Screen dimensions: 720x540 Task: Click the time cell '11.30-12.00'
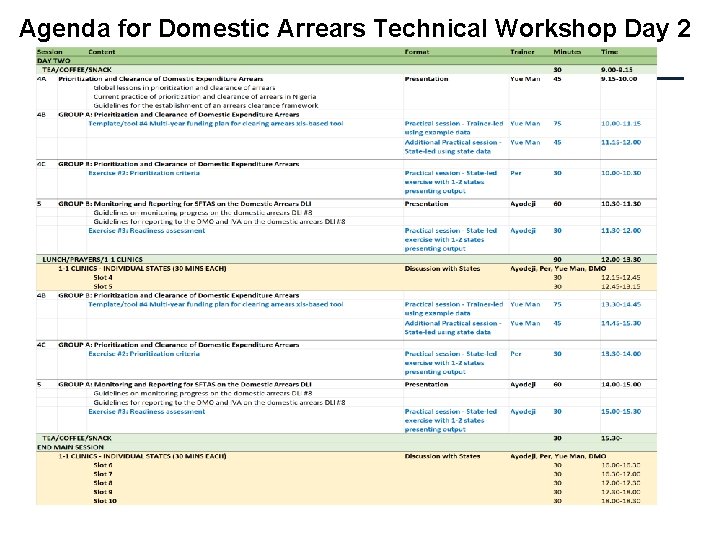pos(621,231)
